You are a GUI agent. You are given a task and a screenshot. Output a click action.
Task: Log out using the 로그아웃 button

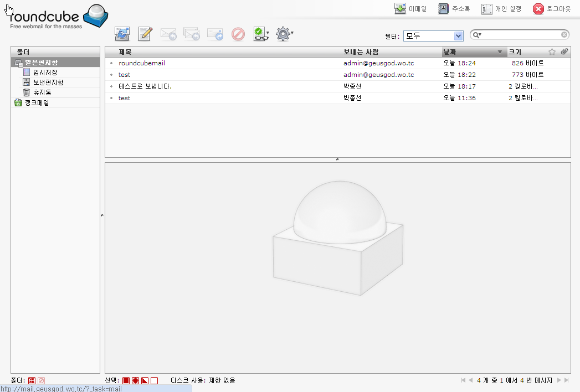pyautogui.click(x=552, y=8)
